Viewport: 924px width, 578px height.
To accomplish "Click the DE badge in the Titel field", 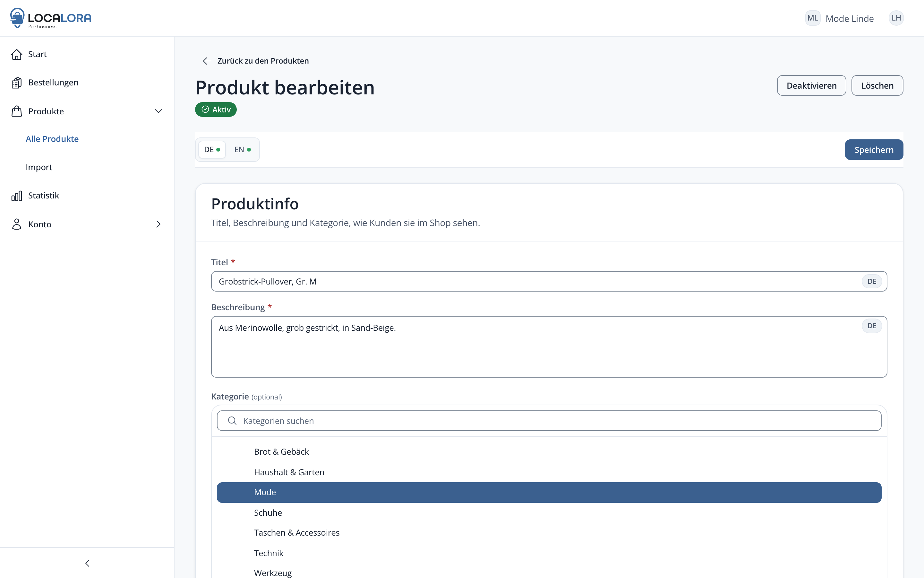I will pyautogui.click(x=872, y=281).
